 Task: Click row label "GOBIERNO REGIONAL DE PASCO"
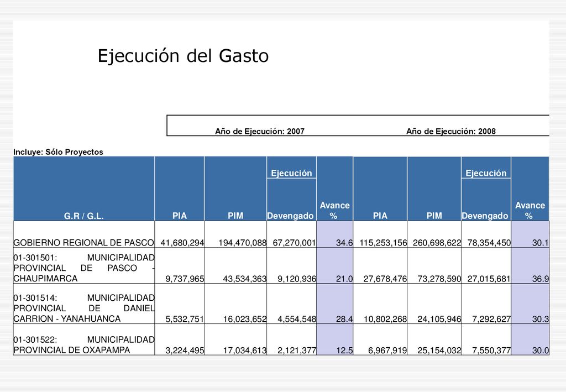click(x=84, y=243)
